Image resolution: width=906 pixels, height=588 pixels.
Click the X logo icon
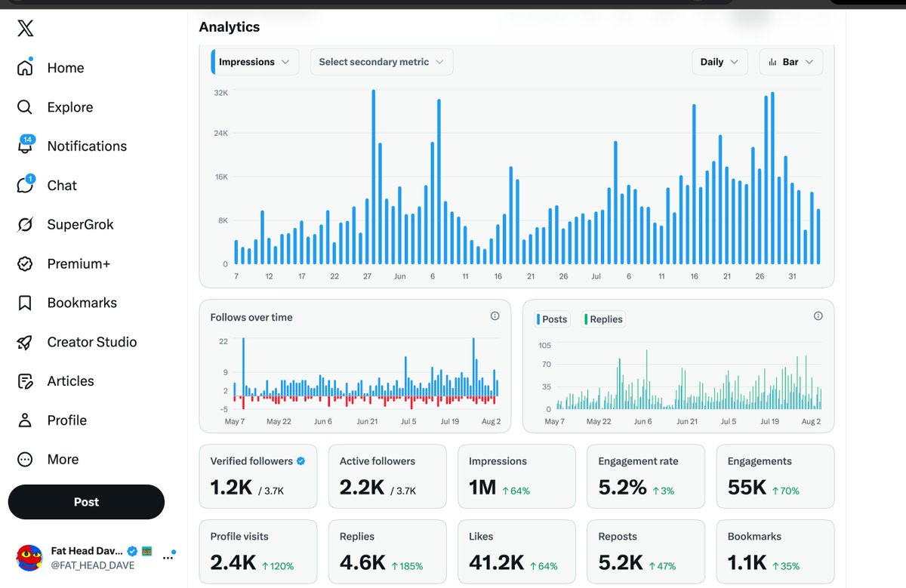(x=26, y=29)
